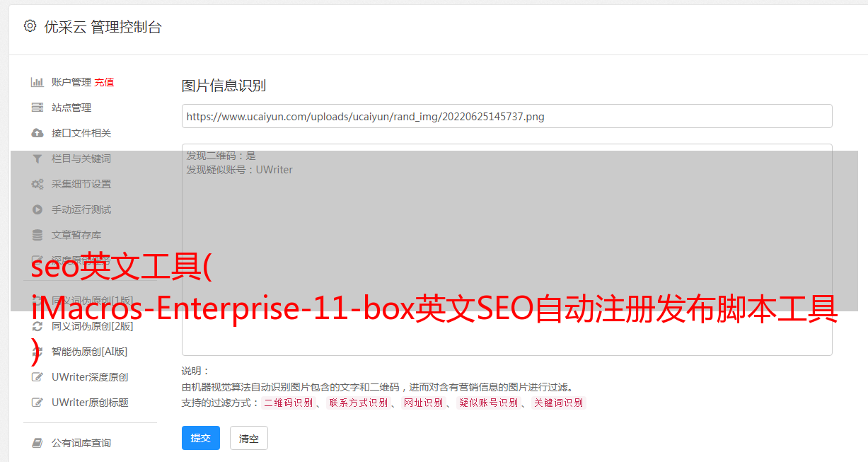Click the blue 提交 button

201,438
